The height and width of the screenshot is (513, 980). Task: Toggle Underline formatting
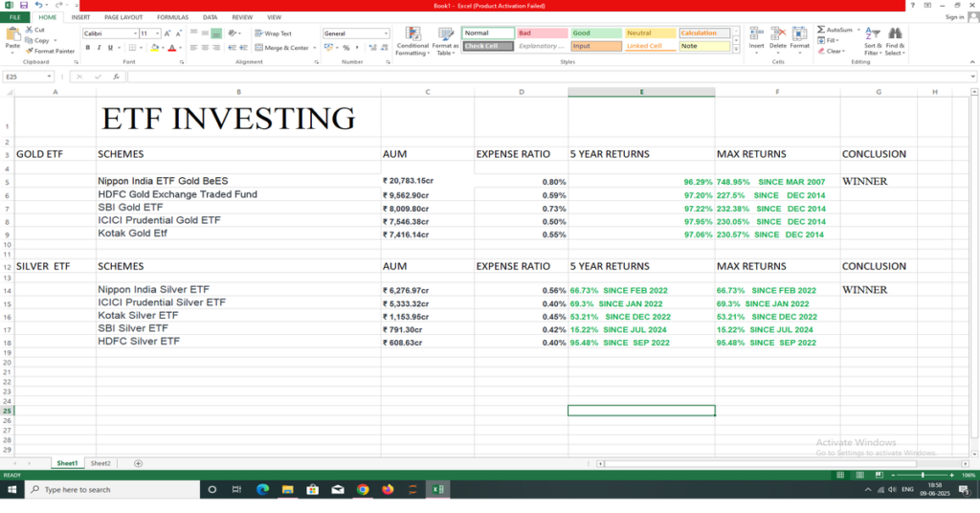point(111,48)
